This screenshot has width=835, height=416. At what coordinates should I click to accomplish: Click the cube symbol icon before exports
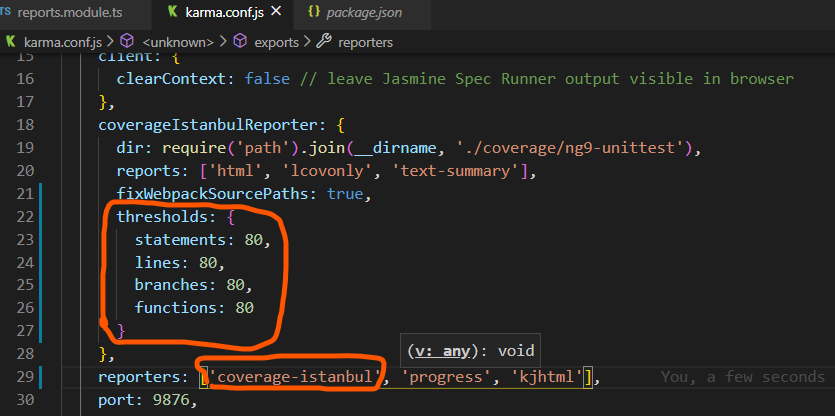[240, 42]
